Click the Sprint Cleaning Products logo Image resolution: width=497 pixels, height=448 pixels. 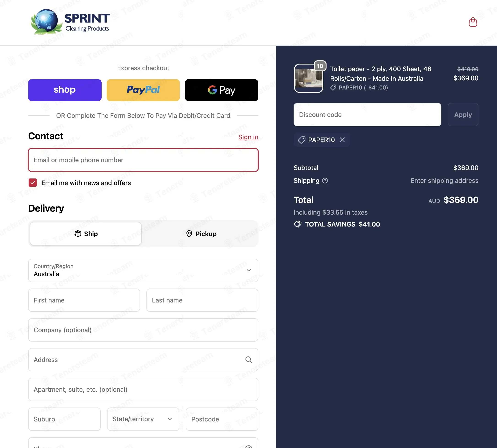pyautogui.click(x=70, y=22)
